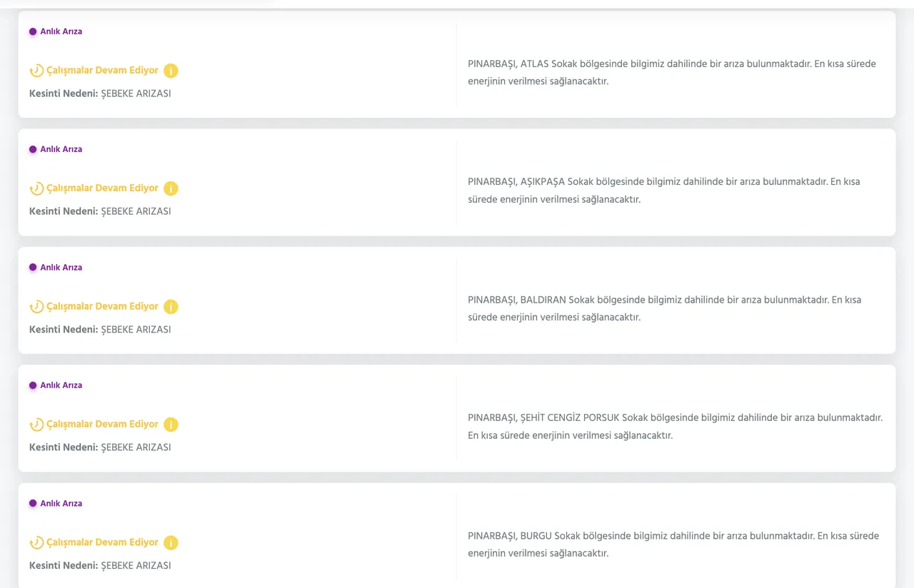
Task: Click the yellow info icon in the ATLAS Sokak card
Action: point(171,71)
